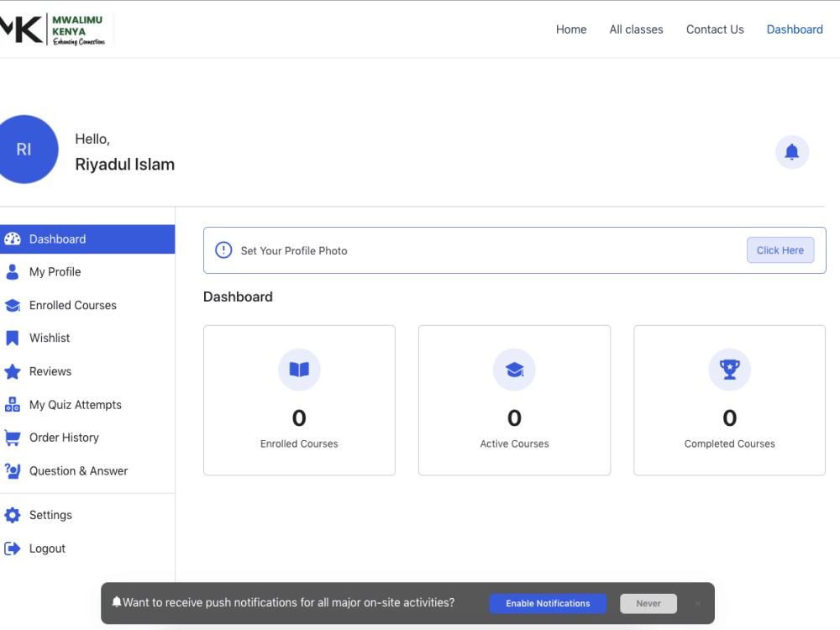Click the Enrolled Courses graduation cap sidebar icon
This screenshot has width=840, height=630.
pyautogui.click(x=13, y=306)
